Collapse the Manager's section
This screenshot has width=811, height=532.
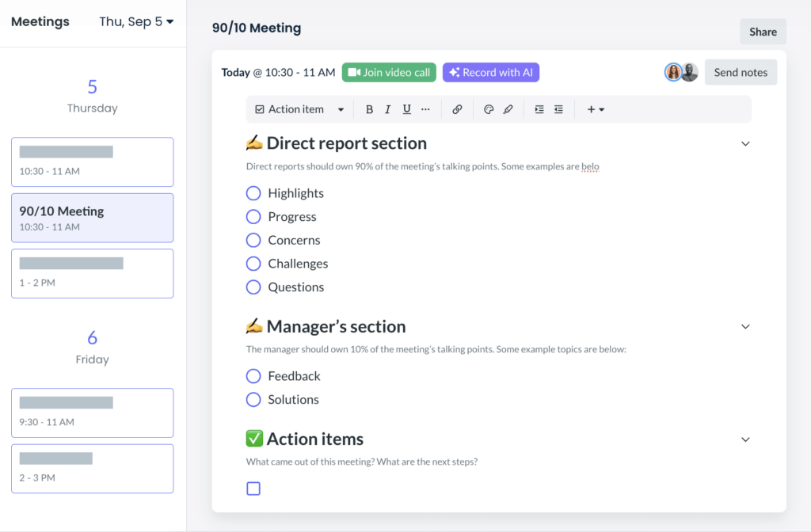(745, 327)
